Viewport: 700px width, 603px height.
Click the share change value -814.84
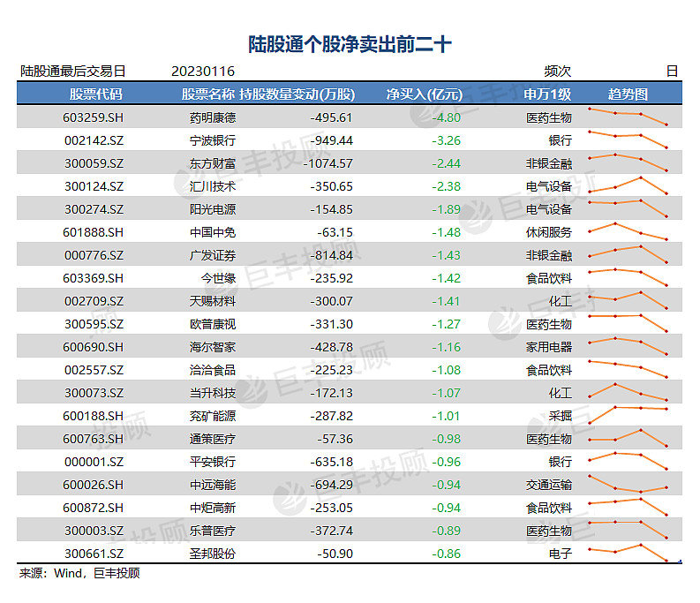click(x=332, y=255)
